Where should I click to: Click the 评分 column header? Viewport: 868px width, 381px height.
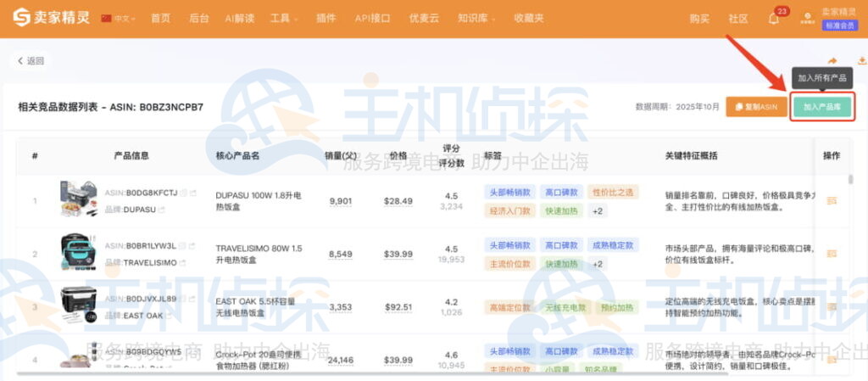[451, 148]
